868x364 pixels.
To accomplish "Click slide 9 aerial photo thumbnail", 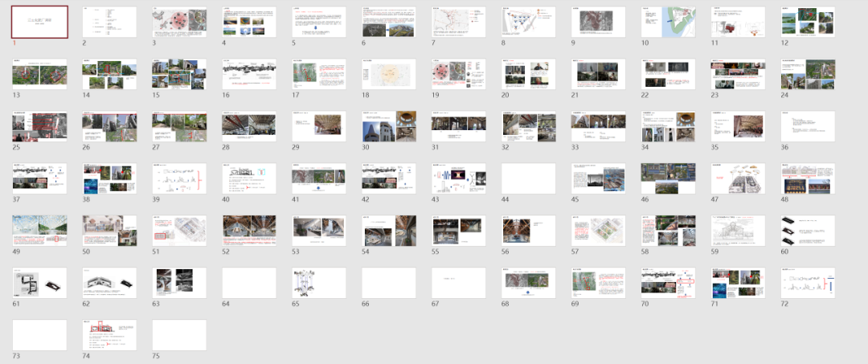I will click(599, 22).
